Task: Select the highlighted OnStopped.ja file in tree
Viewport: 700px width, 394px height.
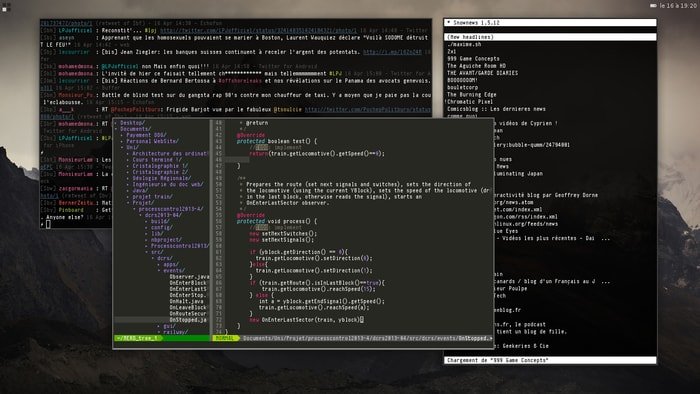Action: tap(188, 320)
